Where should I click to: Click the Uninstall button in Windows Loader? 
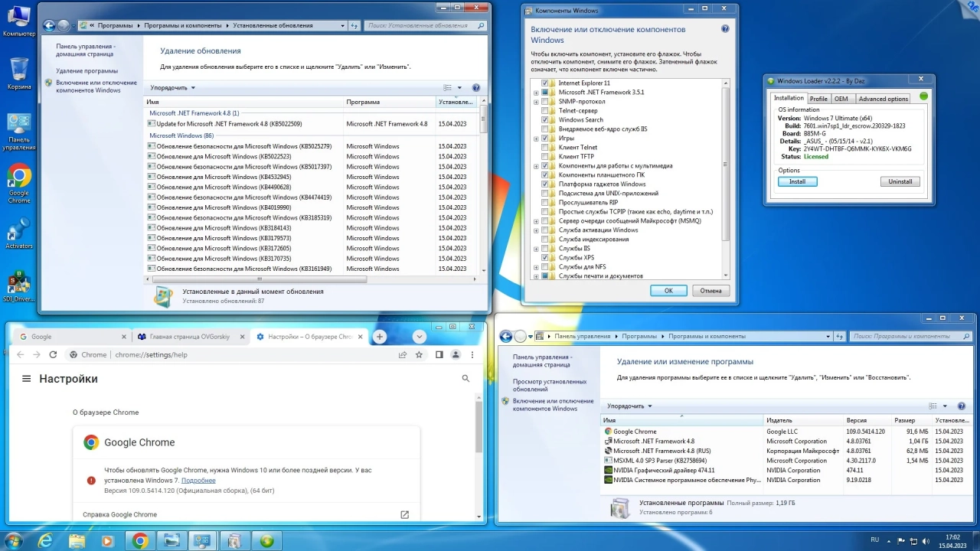[x=900, y=181]
